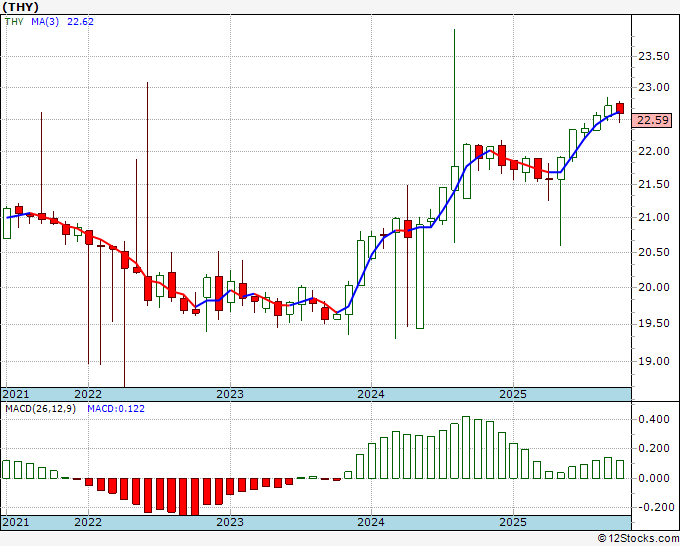Click 2024 on the price chart timeline
This screenshot has width=680, height=546.
pos(371,394)
